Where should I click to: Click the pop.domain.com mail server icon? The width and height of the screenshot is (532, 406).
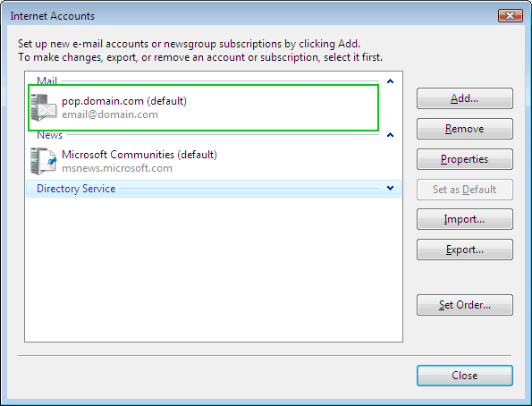pyautogui.click(x=44, y=107)
